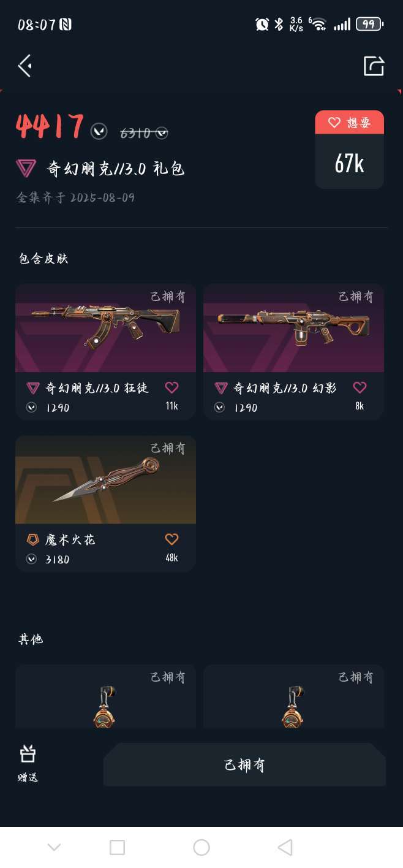
Task: Open the second gun buddy item under 其他
Action: click(293, 697)
